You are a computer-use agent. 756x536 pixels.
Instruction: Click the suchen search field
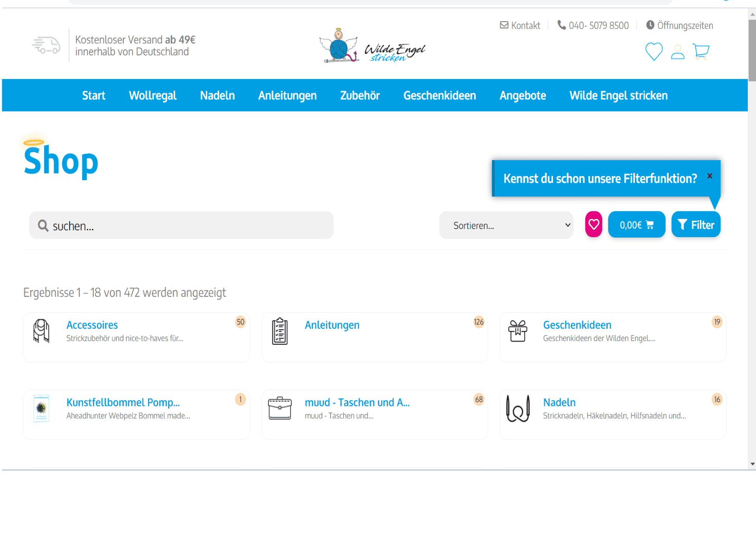pos(181,225)
